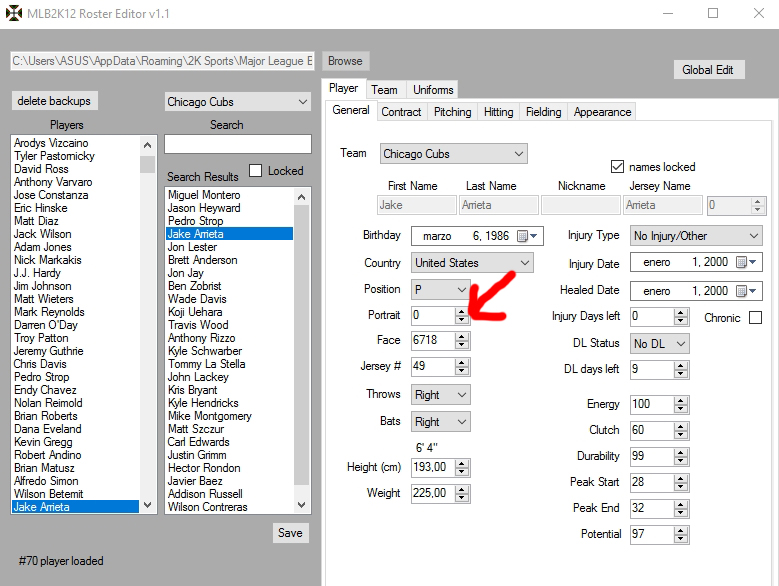
Task: Click the Clutch stepper arrows
Action: [681, 430]
